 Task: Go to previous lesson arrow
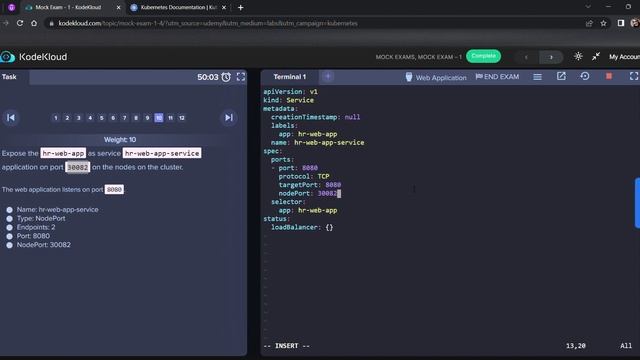pyautogui.click(x=527, y=57)
